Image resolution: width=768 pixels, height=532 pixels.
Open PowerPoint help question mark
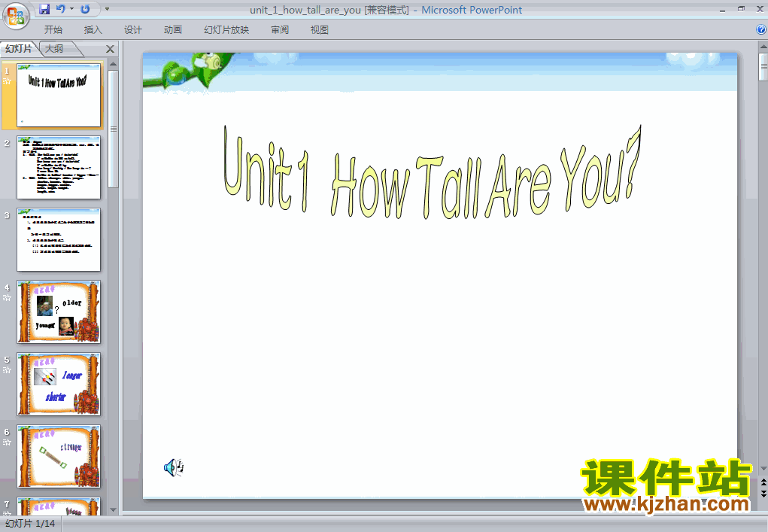[761, 29]
